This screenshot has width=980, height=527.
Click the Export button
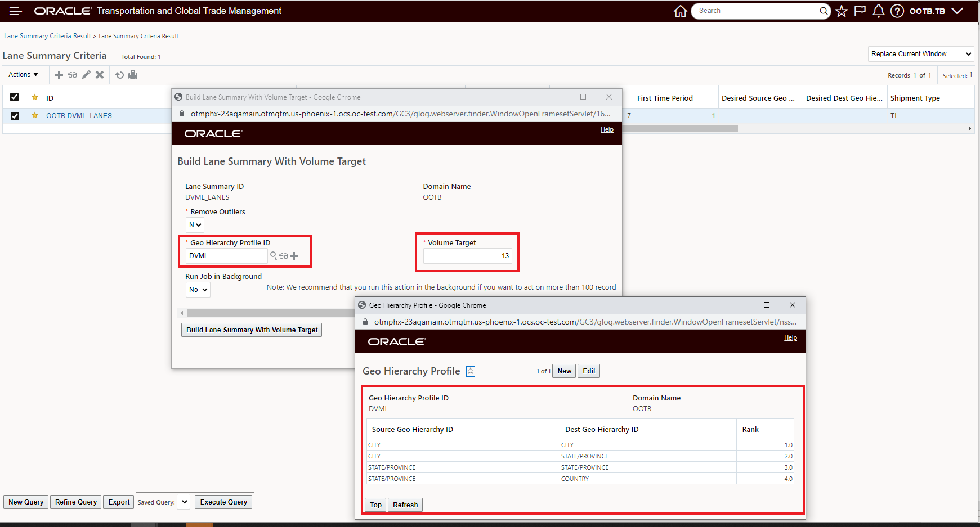119,502
